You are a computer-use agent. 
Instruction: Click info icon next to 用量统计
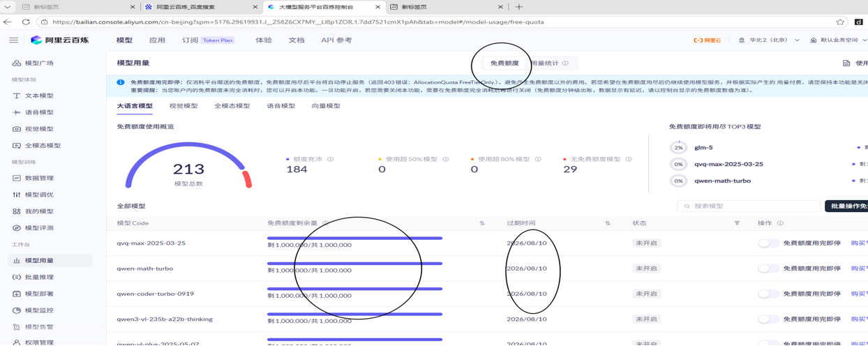(565, 63)
